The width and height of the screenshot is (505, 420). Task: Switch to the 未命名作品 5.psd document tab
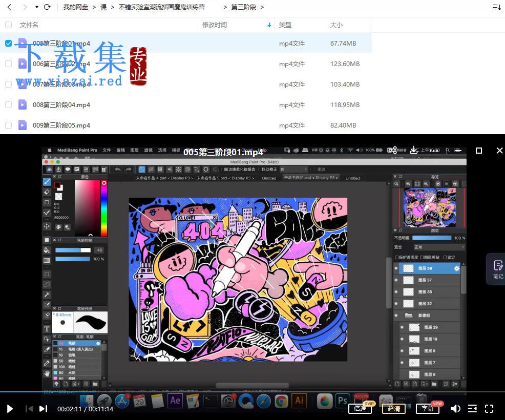click(x=225, y=178)
